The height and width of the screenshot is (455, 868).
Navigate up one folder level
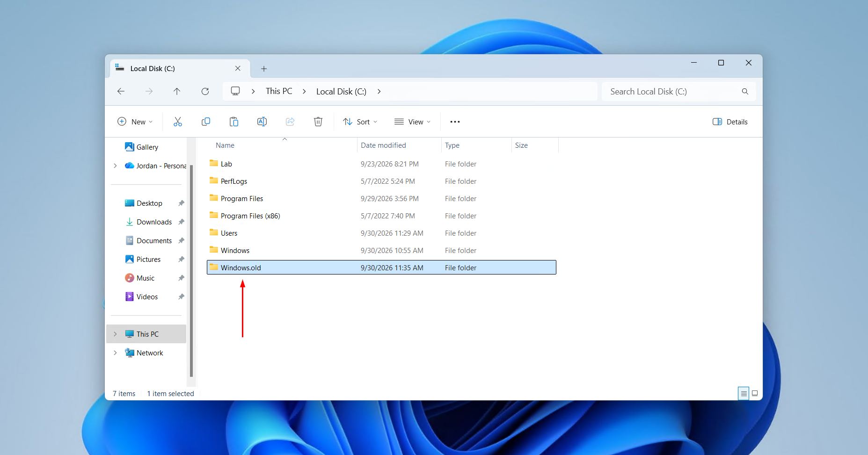point(177,91)
